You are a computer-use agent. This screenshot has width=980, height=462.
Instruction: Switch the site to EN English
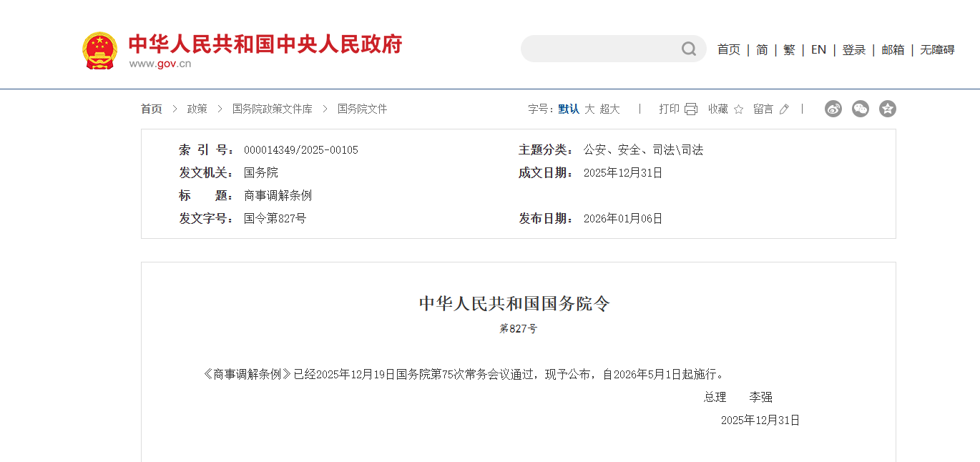coord(818,49)
